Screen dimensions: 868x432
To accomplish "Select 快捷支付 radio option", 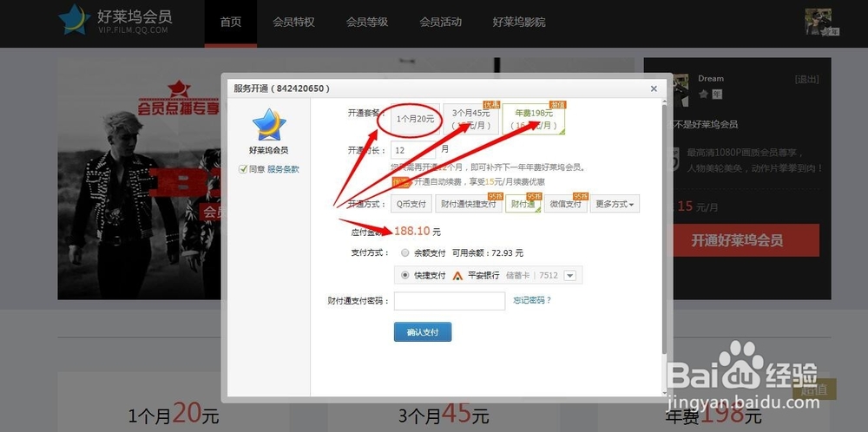I will tap(405, 276).
